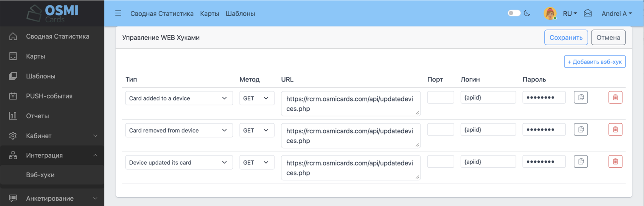The width and height of the screenshot is (644, 206).
Task: Click the Порт field in the first row
Action: tap(440, 97)
